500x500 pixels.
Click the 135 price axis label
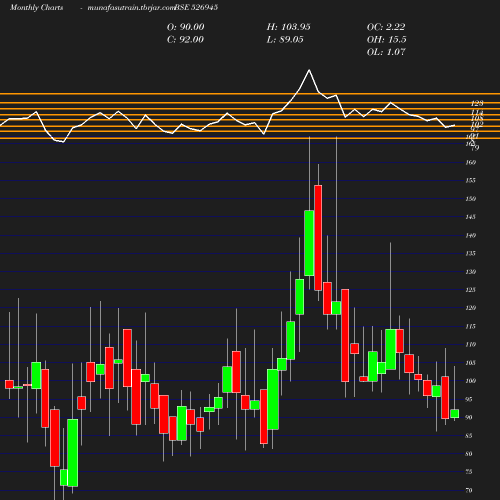pos(471,254)
